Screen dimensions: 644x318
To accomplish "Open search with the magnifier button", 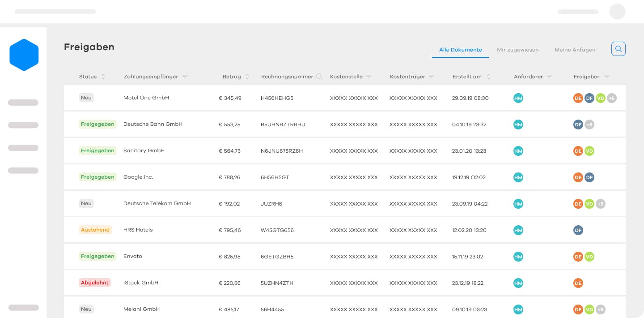I will [618, 49].
